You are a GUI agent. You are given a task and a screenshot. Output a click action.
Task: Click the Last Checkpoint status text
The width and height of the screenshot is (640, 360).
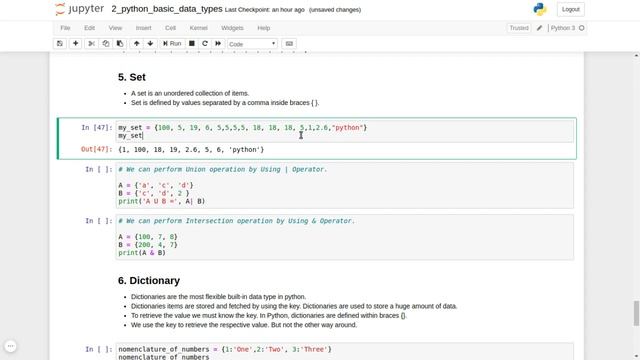point(264,10)
